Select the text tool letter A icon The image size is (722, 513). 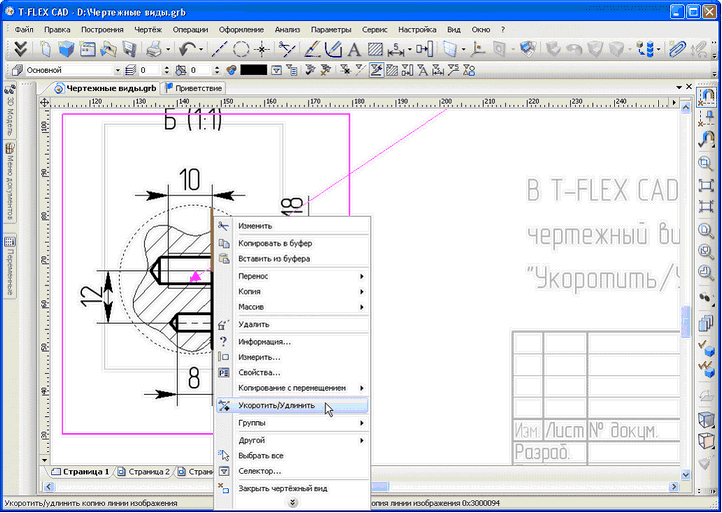click(x=353, y=49)
